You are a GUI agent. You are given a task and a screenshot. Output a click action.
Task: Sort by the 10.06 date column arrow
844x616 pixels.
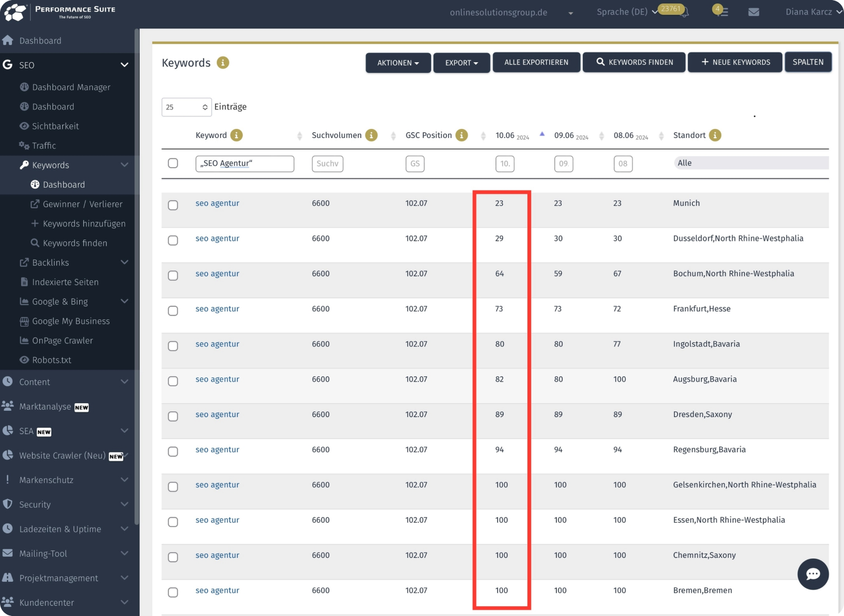coord(542,134)
